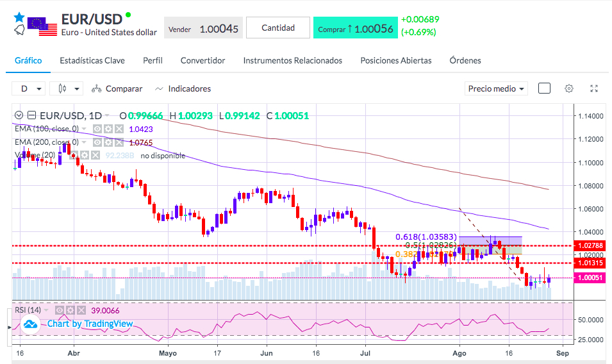Expand the EUR/USD, 1D symbol dropdown arrow
The image size is (612, 364).
[x=107, y=115]
